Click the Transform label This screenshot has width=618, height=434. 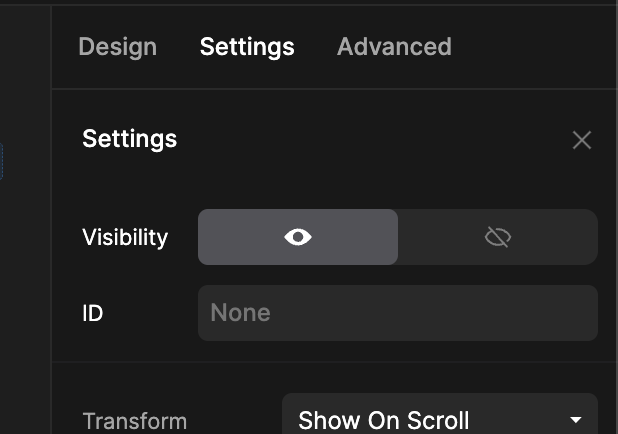[x=135, y=421]
